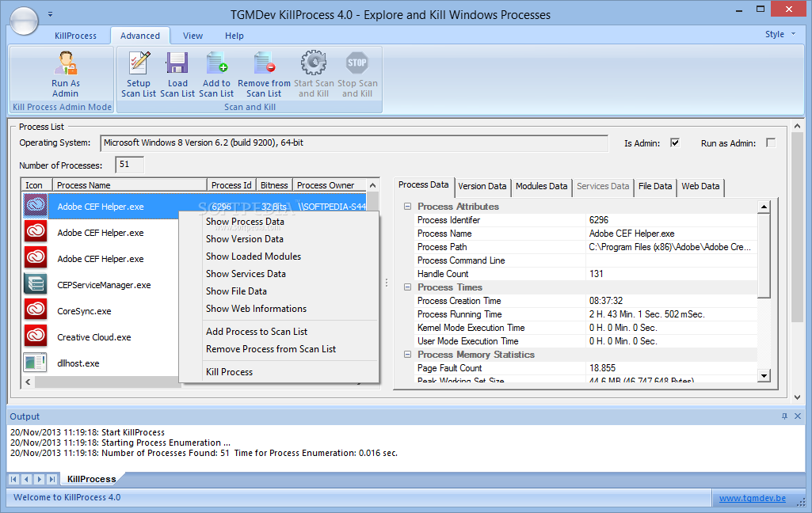
Task: Click Creative Cloud.exe process icon
Action: [x=36, y=336]
